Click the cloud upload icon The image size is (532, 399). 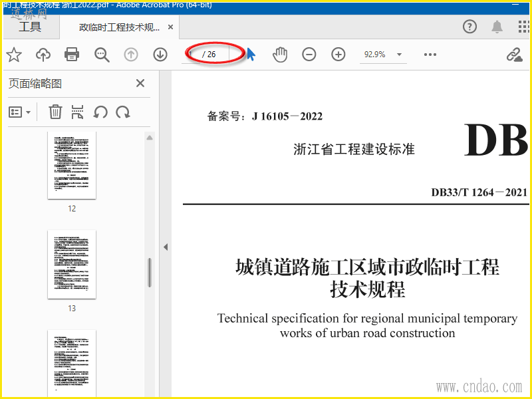(43, 55)
